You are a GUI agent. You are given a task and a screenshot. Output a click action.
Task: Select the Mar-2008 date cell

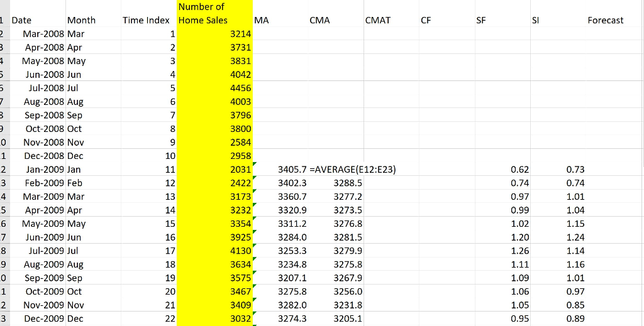(38, 34)
